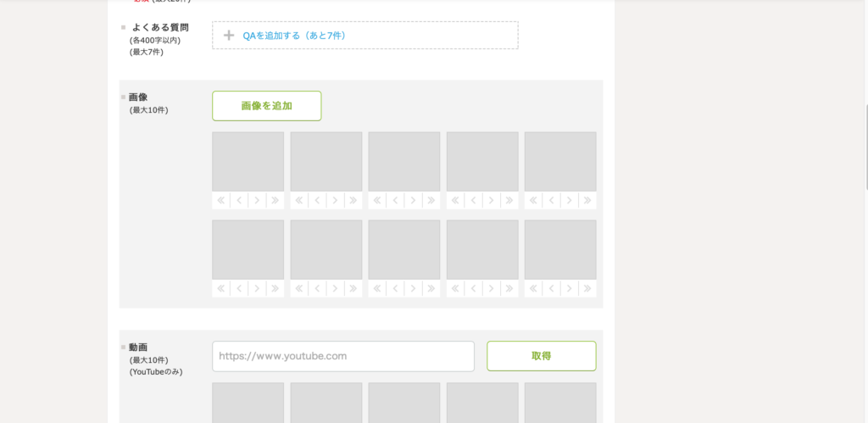This screenshot has height=423, width=868.
Task: Select the first image placeholder in top row
Action: (x=248, y=161)
